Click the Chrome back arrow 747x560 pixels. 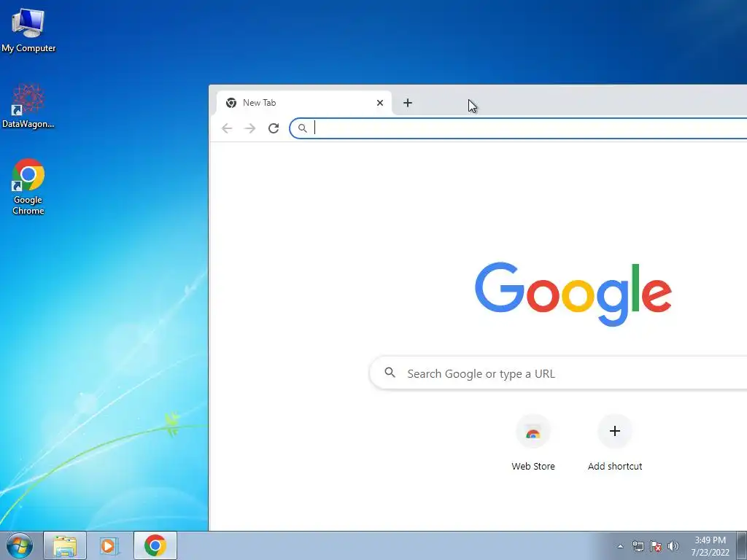coord(227,128)
